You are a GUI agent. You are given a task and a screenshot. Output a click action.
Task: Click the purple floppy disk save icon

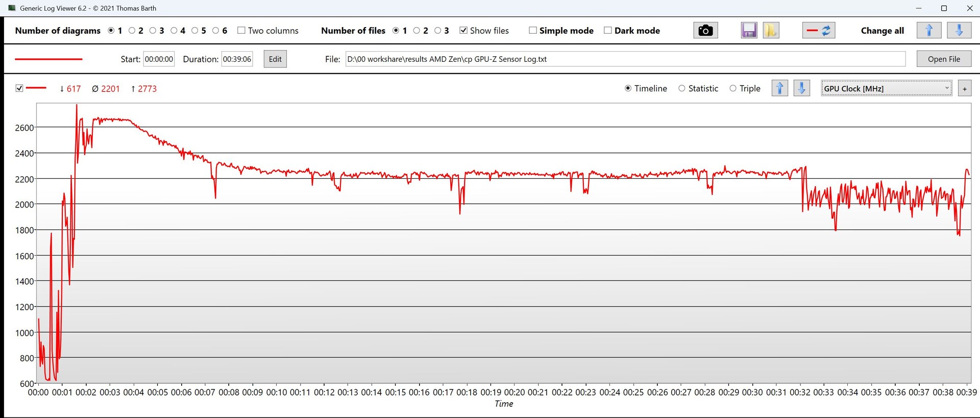tap(749, 31)
